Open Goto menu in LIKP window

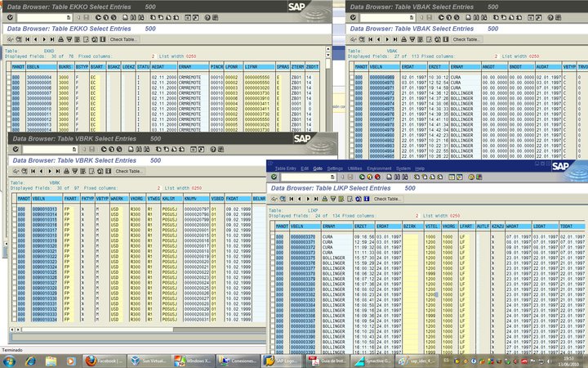click(318, 168)
